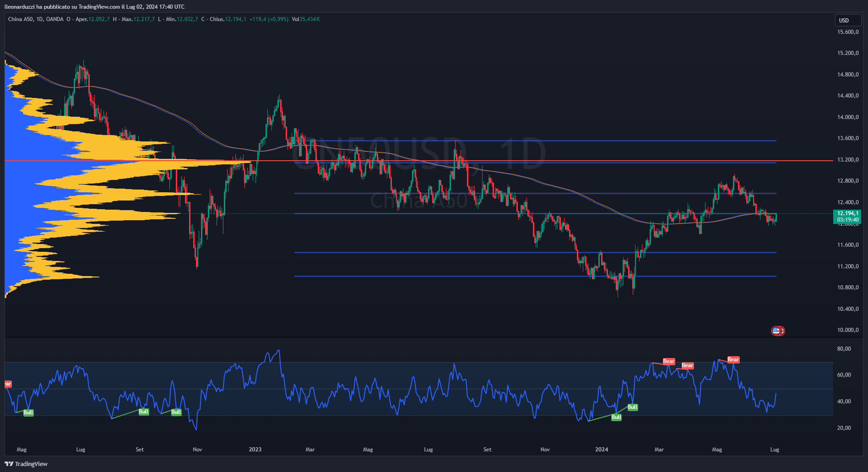The image size is (868, 472).
Task: Click the 10.800,0 price axis label
Action: click(848, 288)
